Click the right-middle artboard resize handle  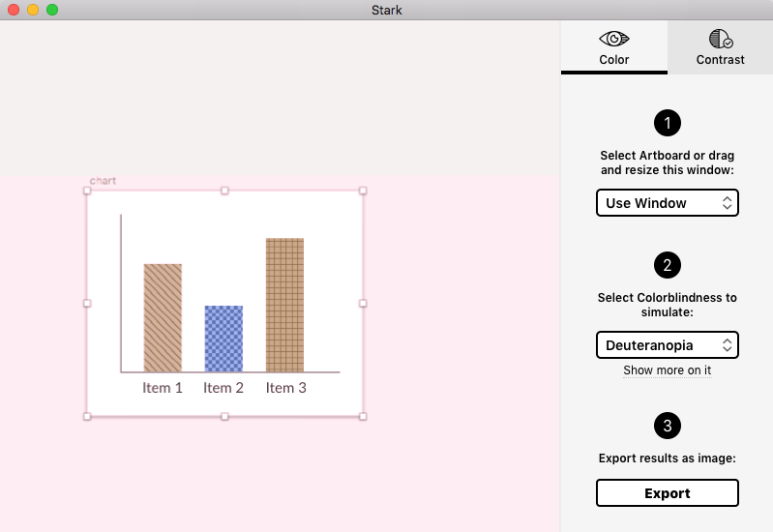click(363, 303)
